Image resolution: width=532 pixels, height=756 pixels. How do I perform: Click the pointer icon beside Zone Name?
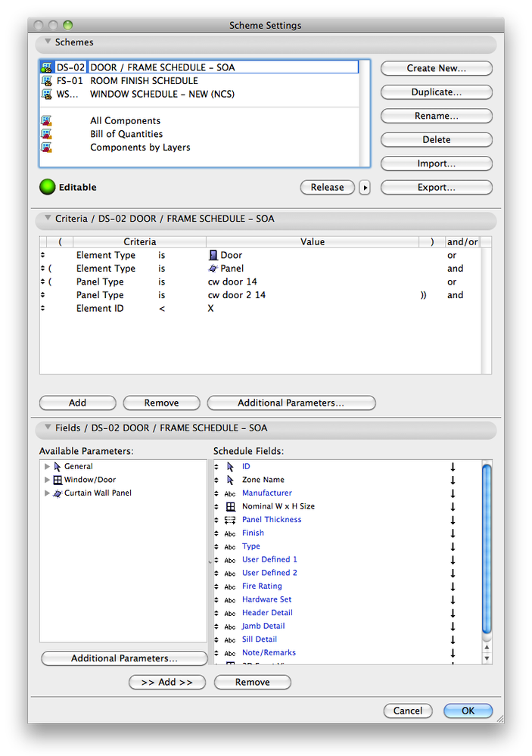pyautogui.click(x=231, y=480)
